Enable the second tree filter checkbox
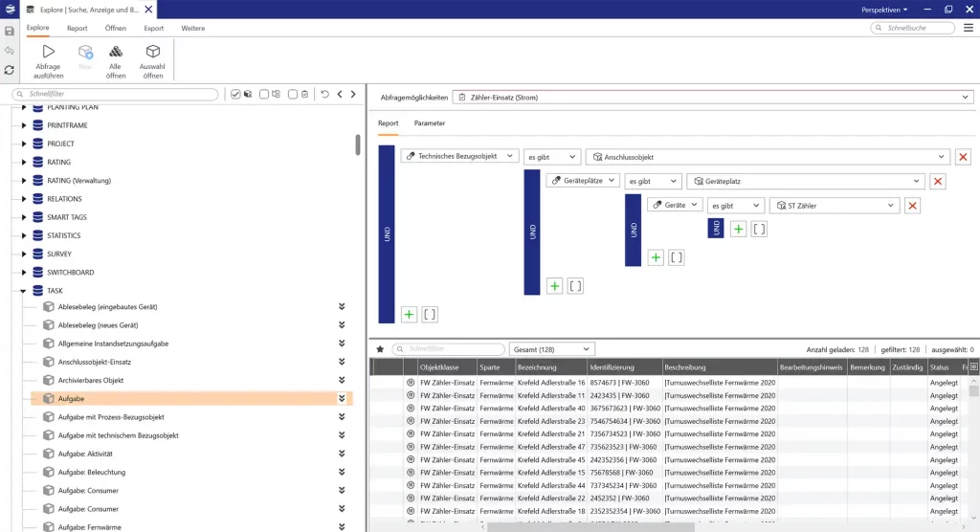Screen dimensions: 980x532 263,94
